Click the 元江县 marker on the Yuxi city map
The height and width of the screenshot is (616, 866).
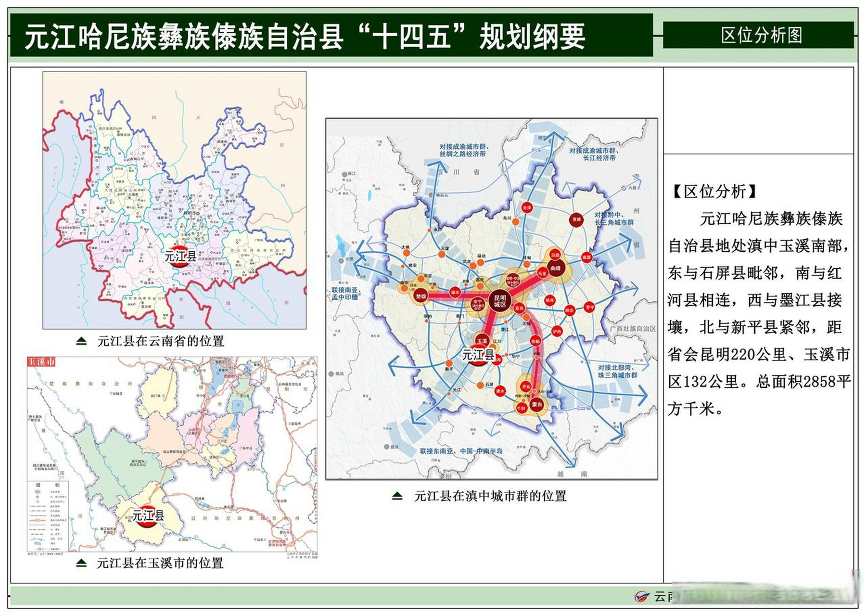pos(148,516)
